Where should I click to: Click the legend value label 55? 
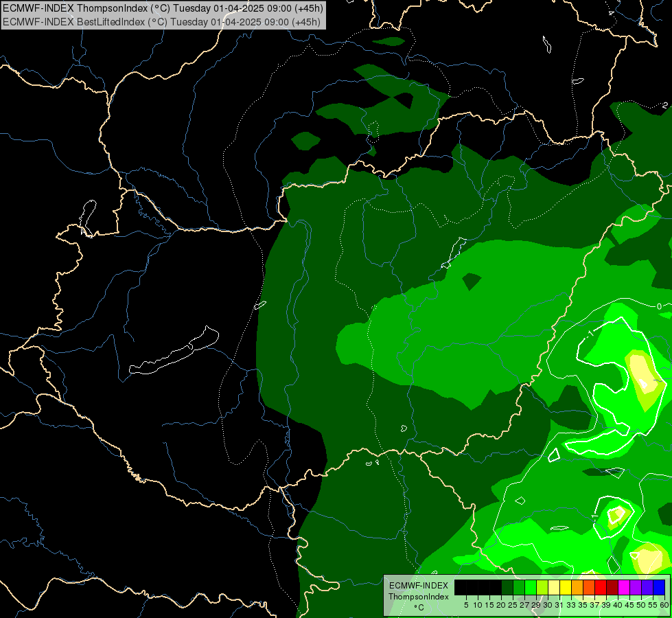[653, 605]
